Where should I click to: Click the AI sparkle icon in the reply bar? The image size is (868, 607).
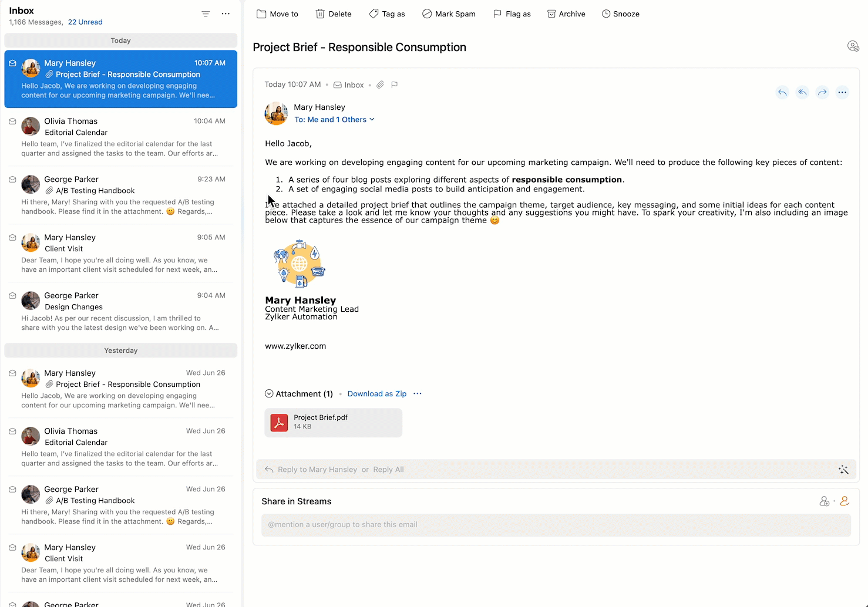click(843, 470)
